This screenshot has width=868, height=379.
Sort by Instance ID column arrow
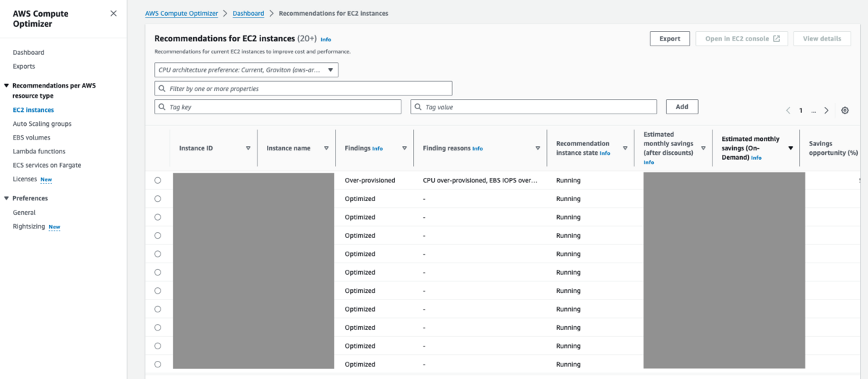tap(248, 148)
